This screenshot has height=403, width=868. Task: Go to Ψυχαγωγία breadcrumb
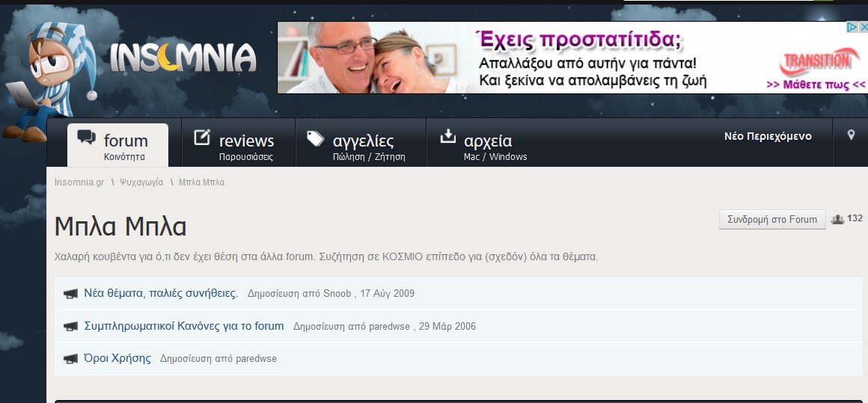pyautogui.click(x=141, y=182)
